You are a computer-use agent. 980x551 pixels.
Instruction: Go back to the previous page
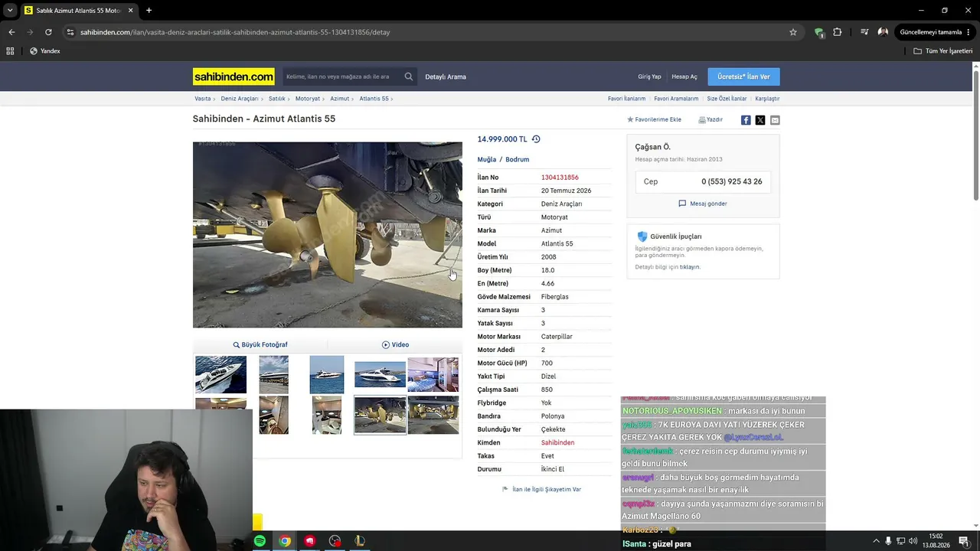click(11, 32)
